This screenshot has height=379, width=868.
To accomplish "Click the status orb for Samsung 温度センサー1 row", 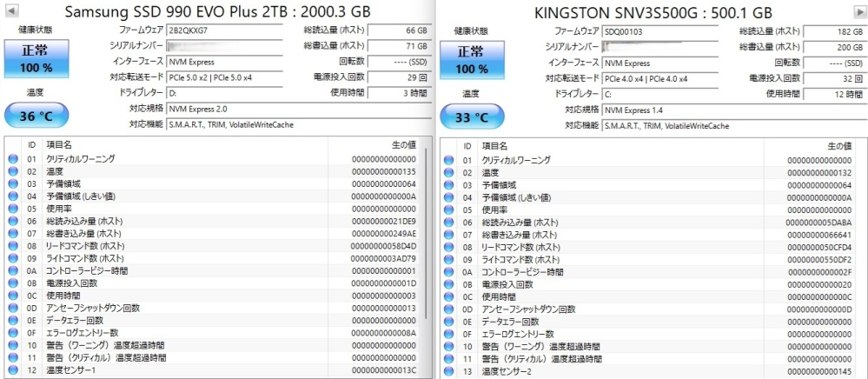I will click(x=13, y=370).
